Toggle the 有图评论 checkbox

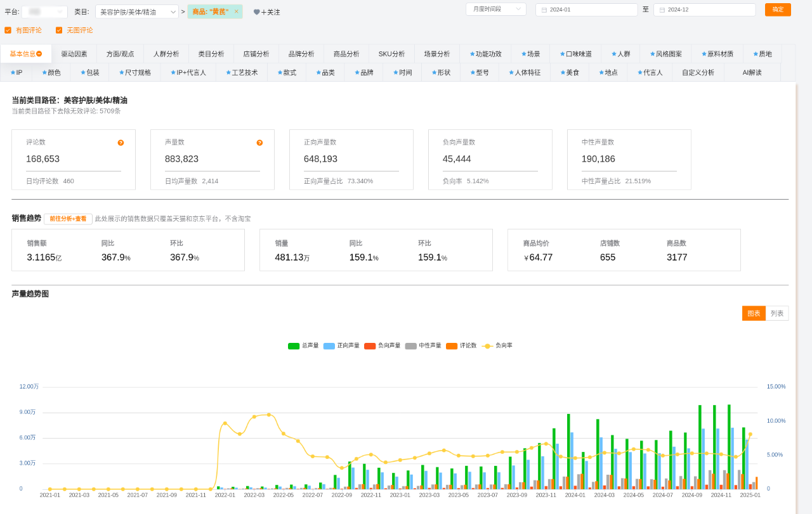click(x=8, y=30)
